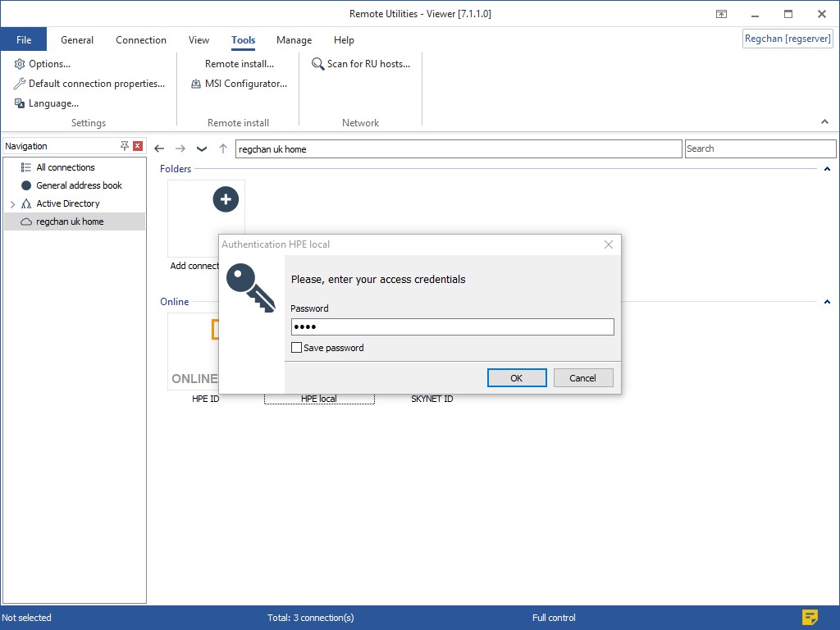The image size is (840, 630).
Task: Click the up arrow navigation icon
Action: click(223, 148)
